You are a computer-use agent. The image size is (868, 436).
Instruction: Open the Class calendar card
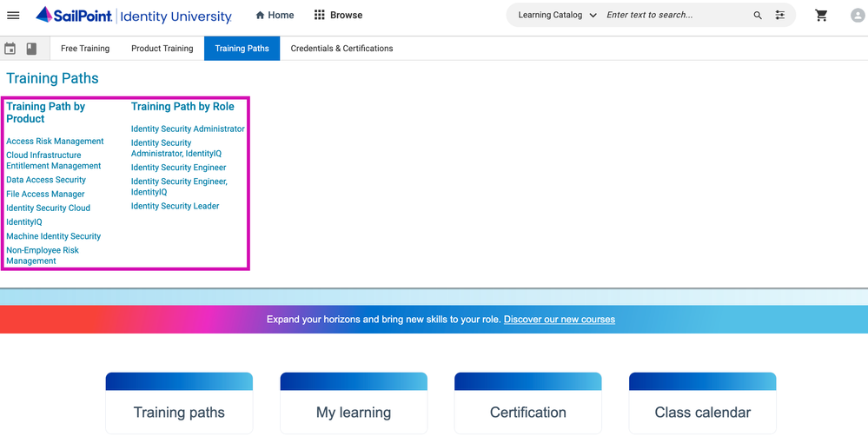[x=702, y=412]
